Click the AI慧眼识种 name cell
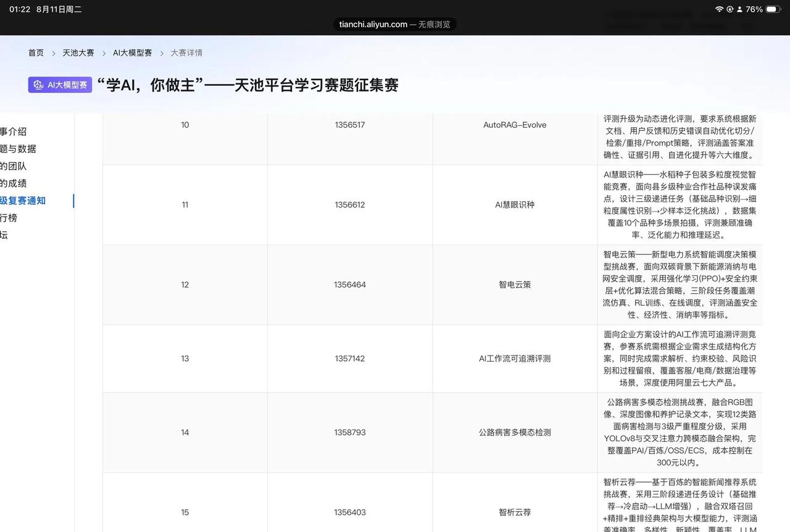The width and height of the screenshot is (790, 532). pyautogui.click(x=515, y=205)
